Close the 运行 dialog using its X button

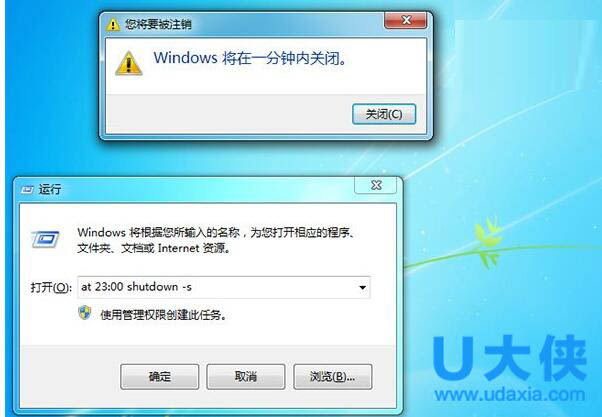click(x=376, y=185)
